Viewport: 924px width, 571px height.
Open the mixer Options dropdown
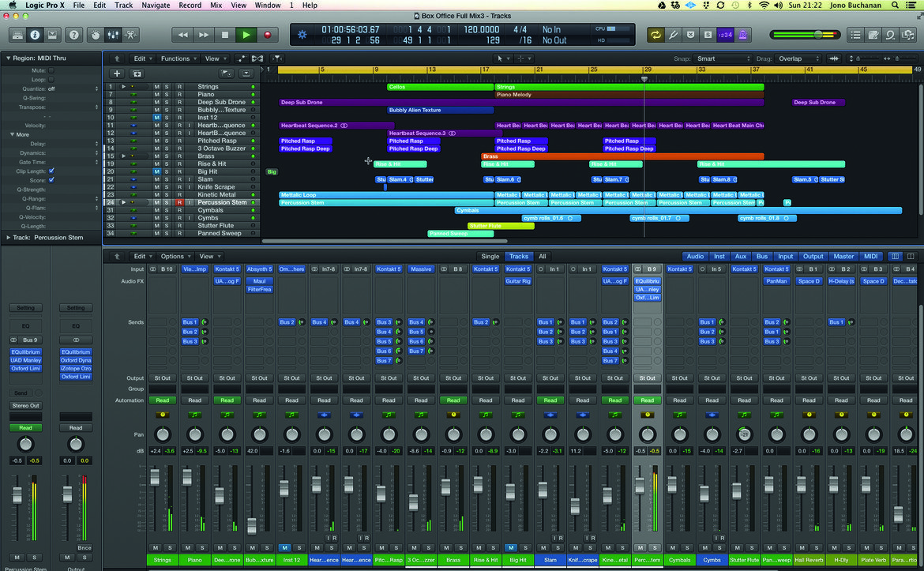click(x=175, y=257)
